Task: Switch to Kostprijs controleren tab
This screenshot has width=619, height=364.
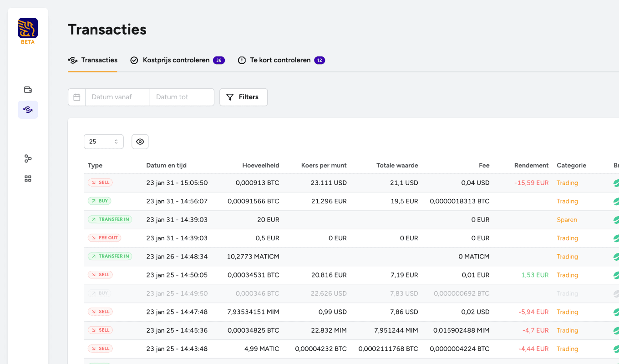Action: pyautogui.click(x=178, y=60)
